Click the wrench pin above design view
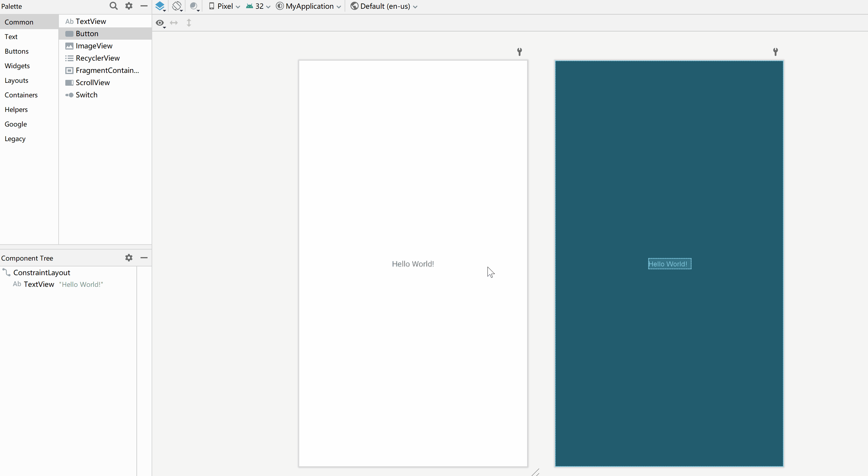 [x=519, y=52]
